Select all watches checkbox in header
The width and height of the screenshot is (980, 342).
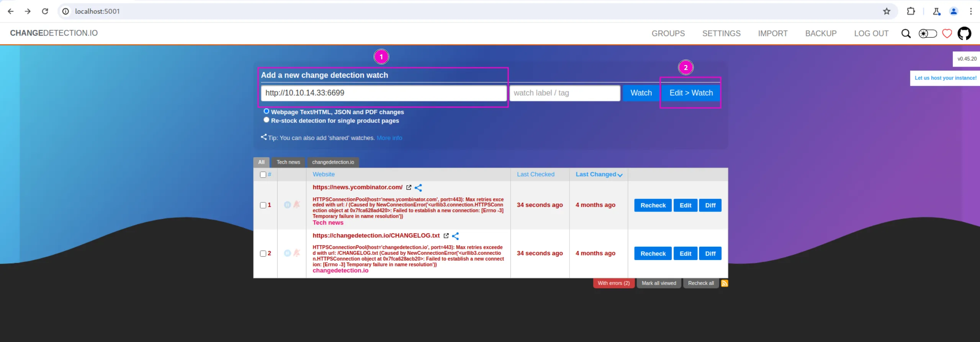(263, 174)
